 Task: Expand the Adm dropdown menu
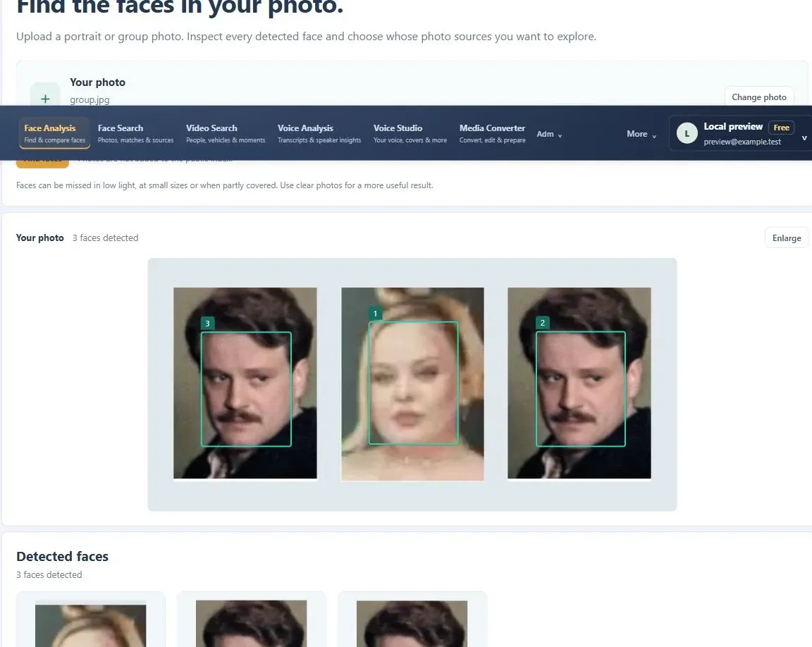pos(550,134)
